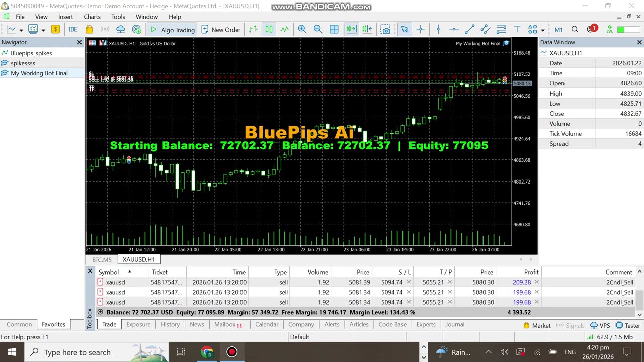This screenshot has height=362, width=644.
Task: Switch chart to line chart mode
Action: (285, 30)
